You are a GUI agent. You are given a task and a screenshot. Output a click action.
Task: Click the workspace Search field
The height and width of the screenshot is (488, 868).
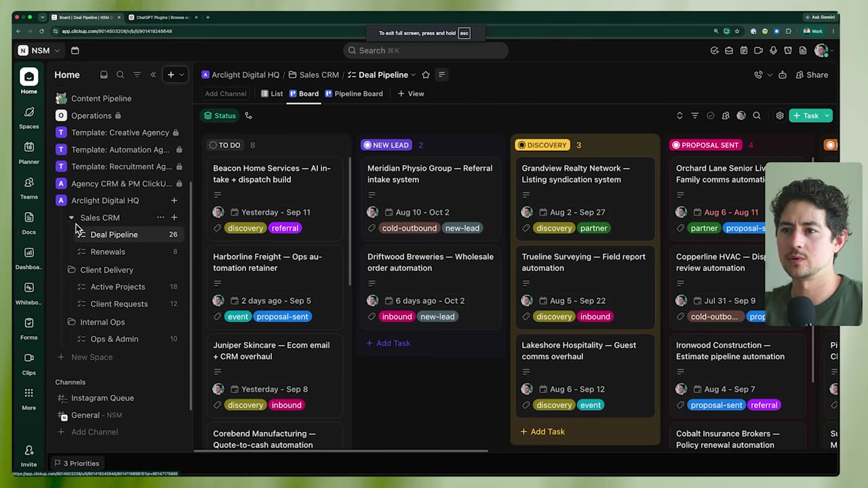pyautogui.click(x=426, y=50)
